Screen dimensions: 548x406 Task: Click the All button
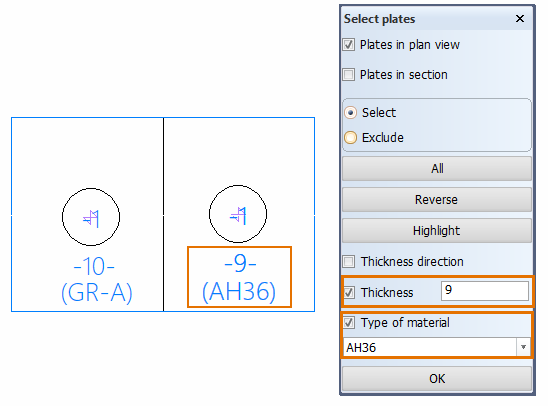(437, 168)
